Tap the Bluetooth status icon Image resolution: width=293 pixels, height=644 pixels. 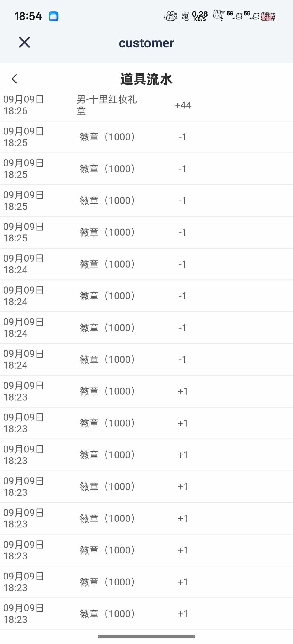tap(185, 16)
